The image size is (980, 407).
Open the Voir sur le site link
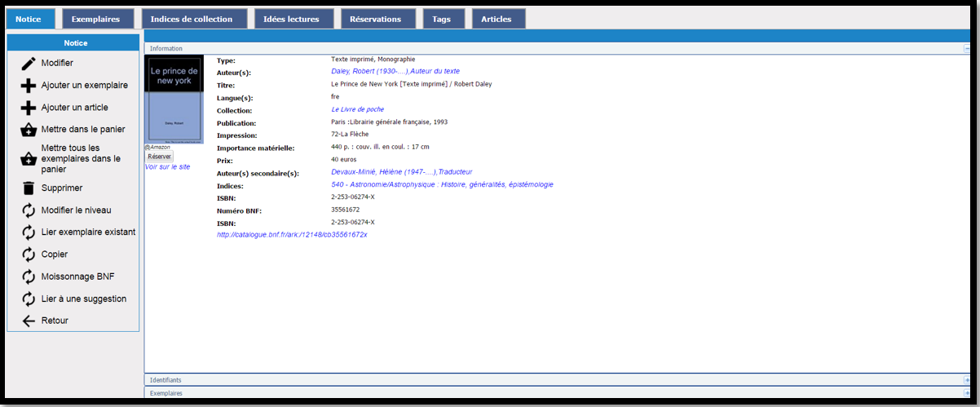(x=167, y=166)
